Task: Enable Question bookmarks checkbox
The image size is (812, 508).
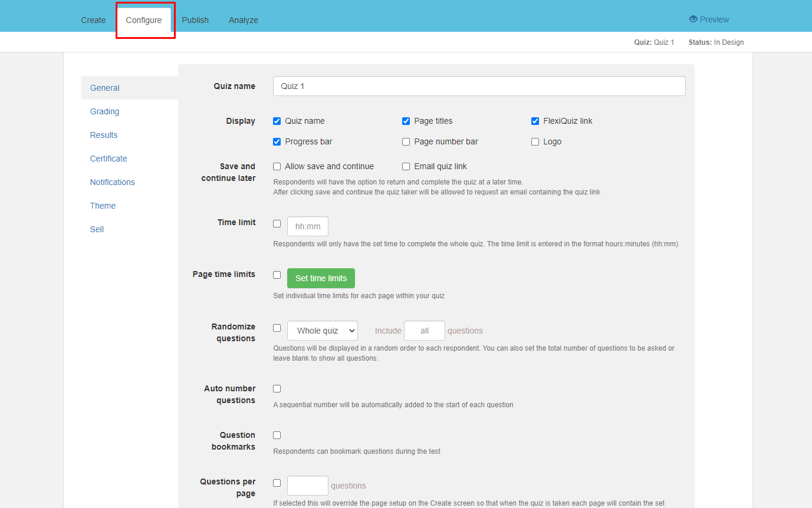Action: [277, 435]
